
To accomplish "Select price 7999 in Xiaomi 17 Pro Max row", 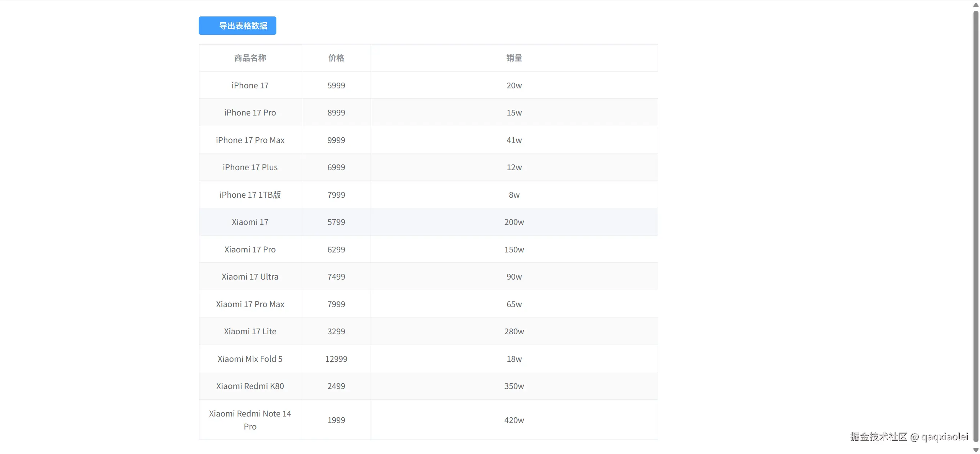I will pos(336,304).
